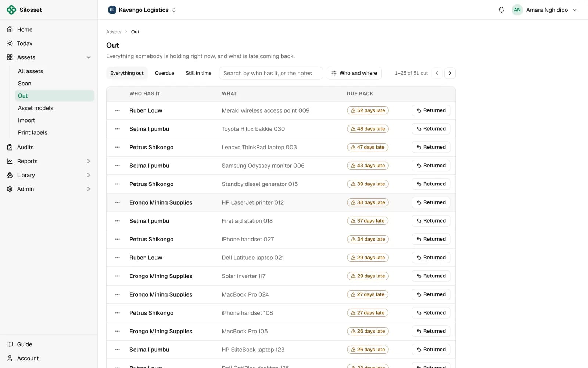Screen dimensions: 588x368
Task: Open the Who and where filter
Action: [354, 73]
